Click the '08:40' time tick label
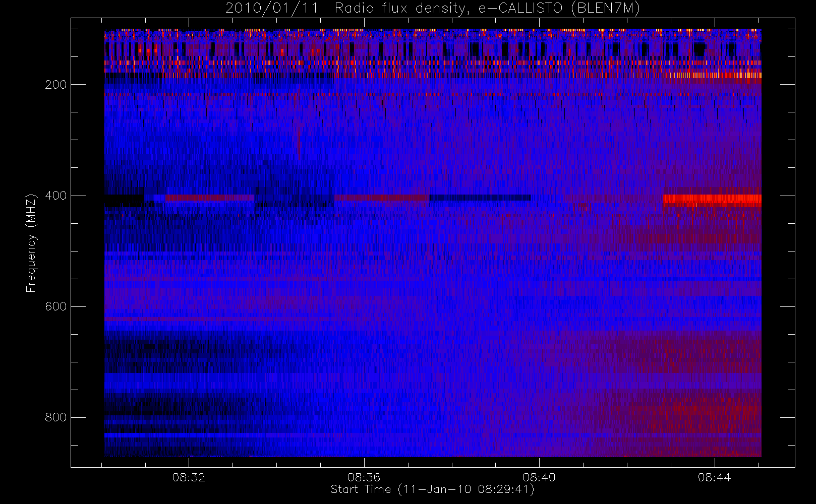This screenshot has width=816, height=504. (539, 477)
